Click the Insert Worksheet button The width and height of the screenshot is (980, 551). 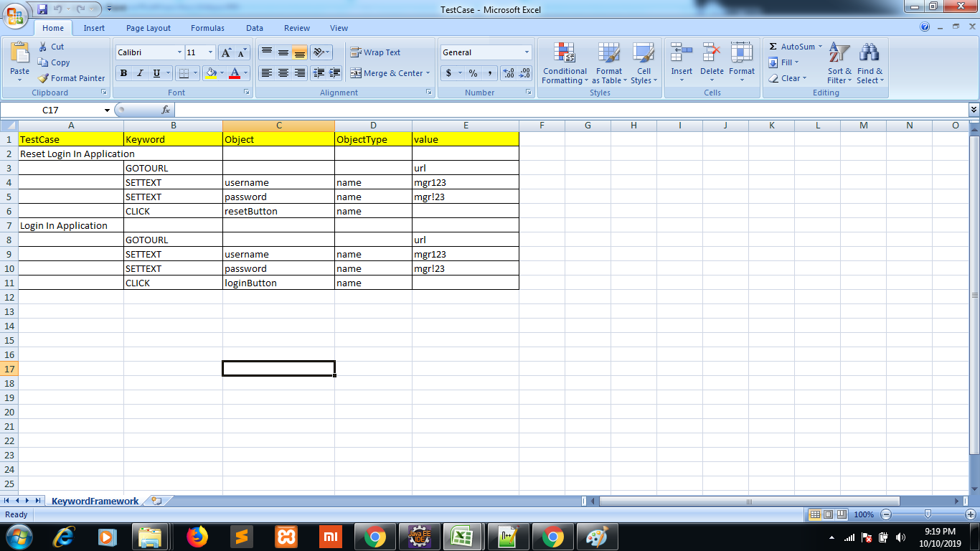[x=157, y=501]
